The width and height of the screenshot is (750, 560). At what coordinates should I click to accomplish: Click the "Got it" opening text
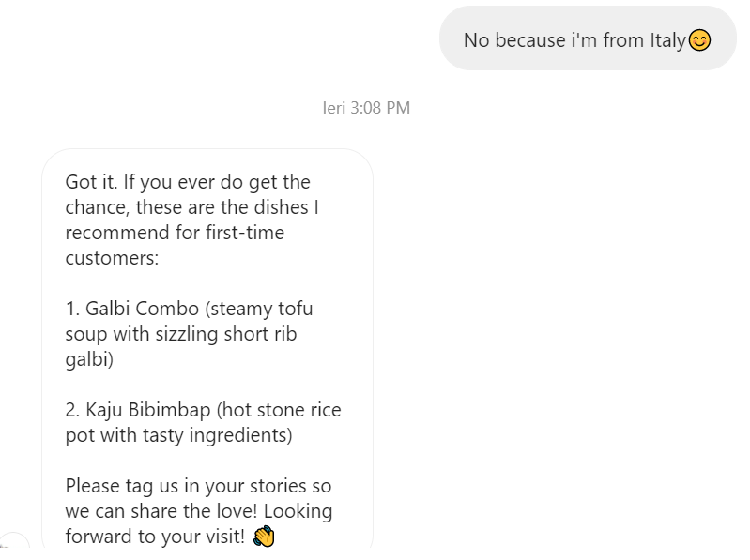click(x=90, y=182)
